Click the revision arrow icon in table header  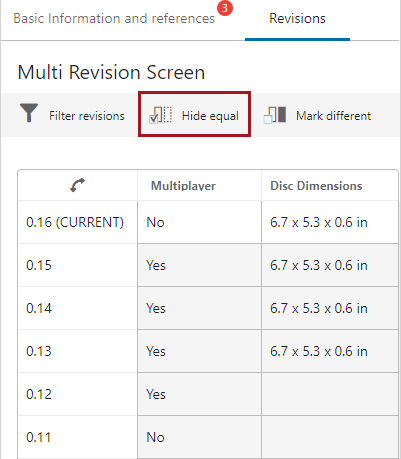click(77, 185)
